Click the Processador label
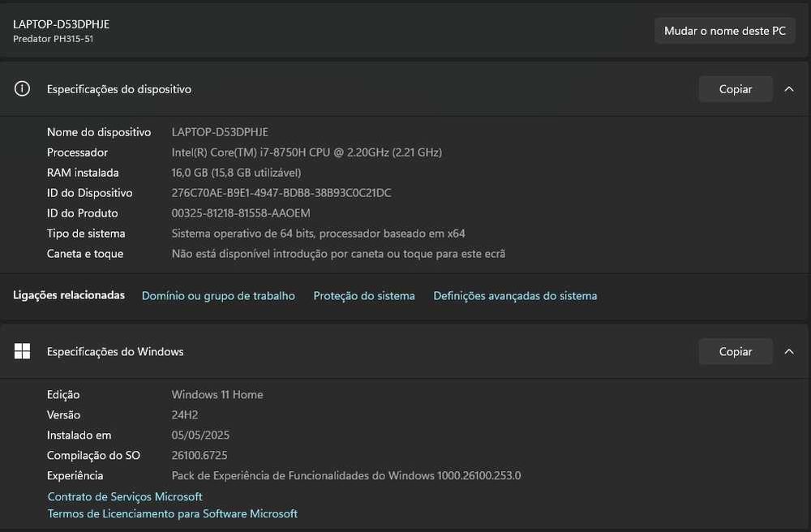Image resolution: width=811 pixels, height=532 pixels. tap(78, 152)
